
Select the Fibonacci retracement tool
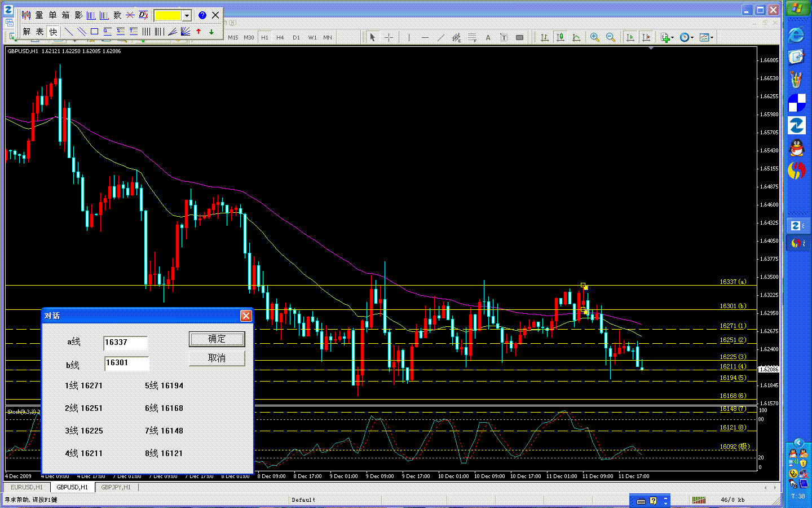coord(472,37)
